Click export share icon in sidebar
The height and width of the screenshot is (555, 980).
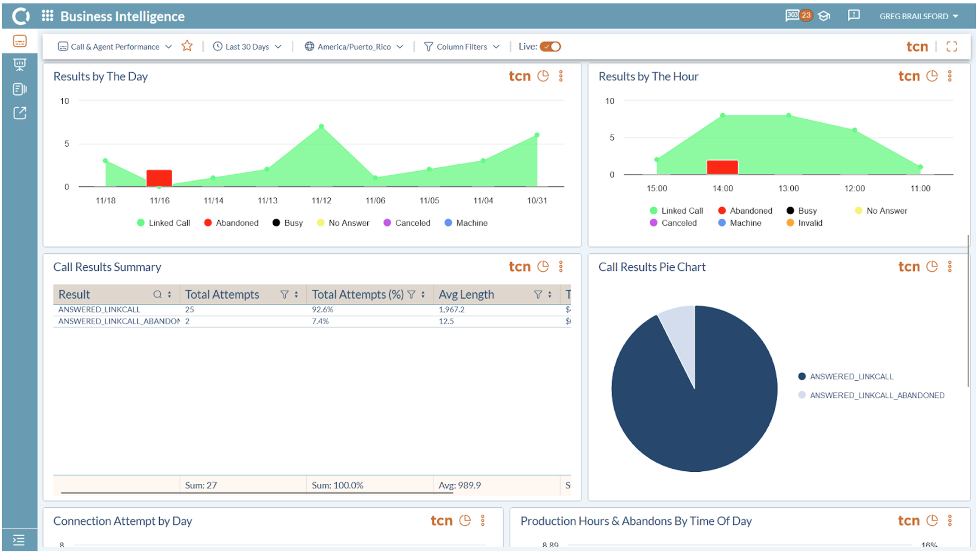coord(20,113)
